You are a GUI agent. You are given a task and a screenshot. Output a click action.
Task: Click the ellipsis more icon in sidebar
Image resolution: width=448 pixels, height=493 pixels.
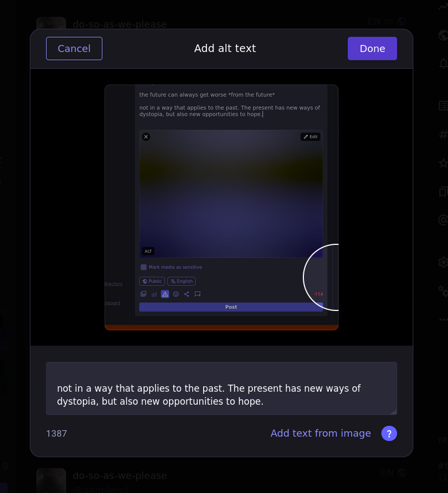pyautogui.click(x=443, y=320)
